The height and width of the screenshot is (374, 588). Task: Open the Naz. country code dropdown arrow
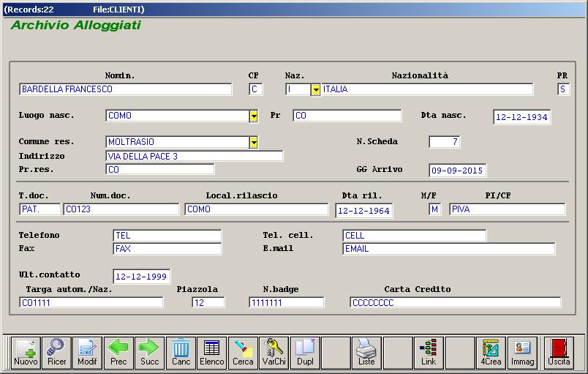[316, 89]
